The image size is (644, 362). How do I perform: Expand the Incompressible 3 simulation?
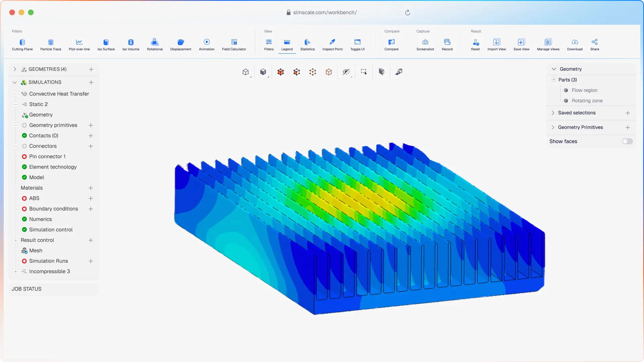click(16, 271)
